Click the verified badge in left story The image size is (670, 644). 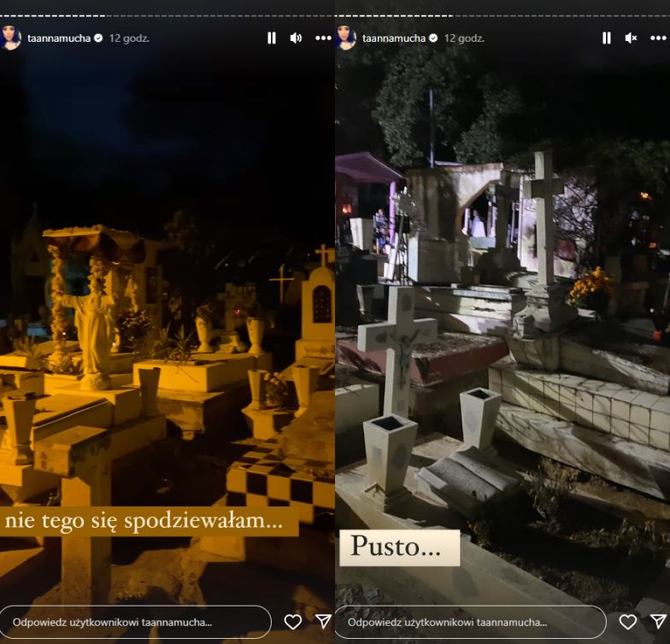click(98, 38)
